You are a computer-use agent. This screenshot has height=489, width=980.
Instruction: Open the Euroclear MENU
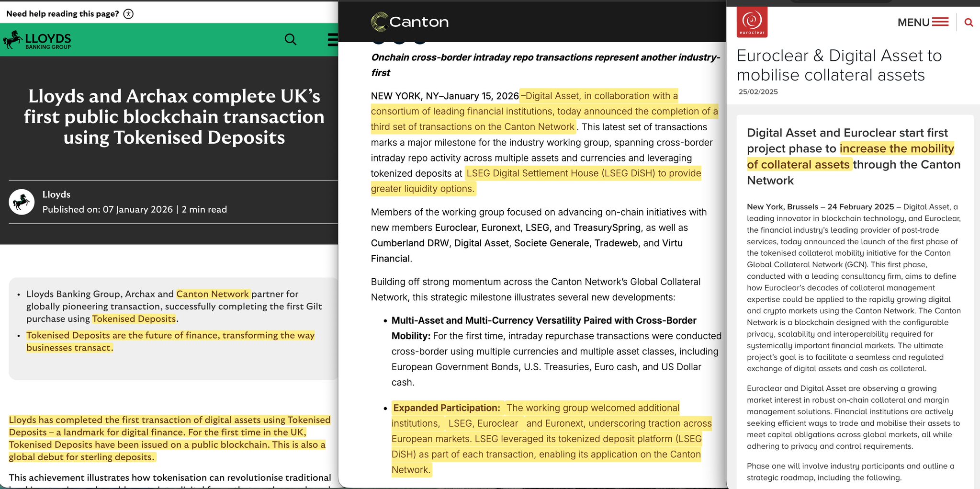[x=923, y=22]
